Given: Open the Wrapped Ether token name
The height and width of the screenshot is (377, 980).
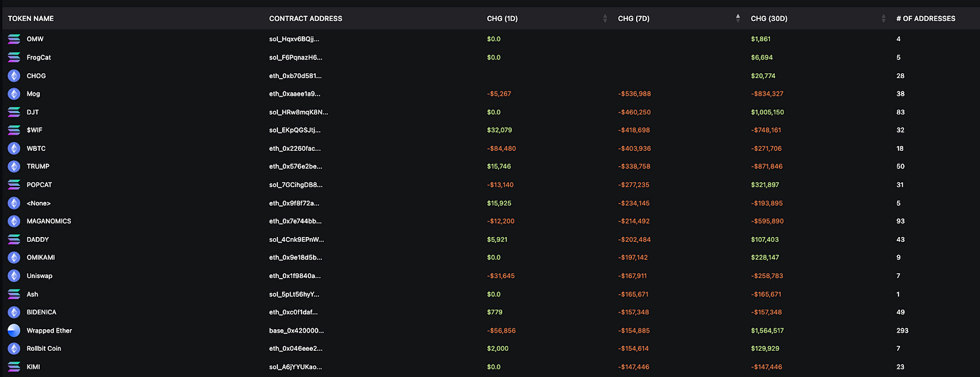Looking at the screenshot, I should pos(49,331).
